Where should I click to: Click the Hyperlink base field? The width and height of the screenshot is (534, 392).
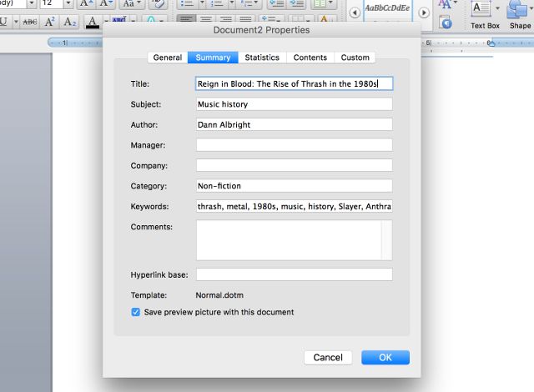coord(295,274)
